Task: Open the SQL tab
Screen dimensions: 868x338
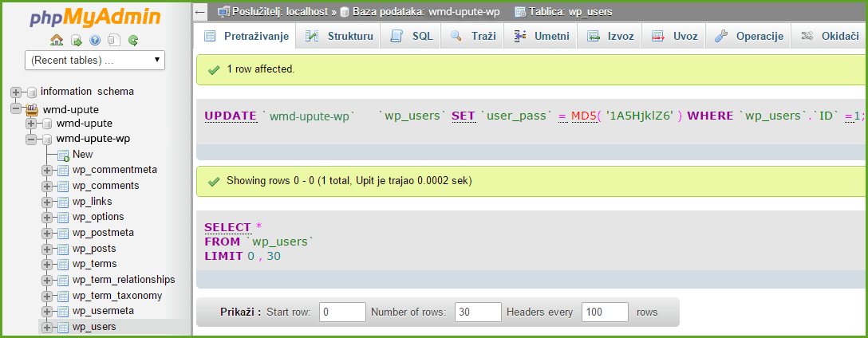Action: 411,37
